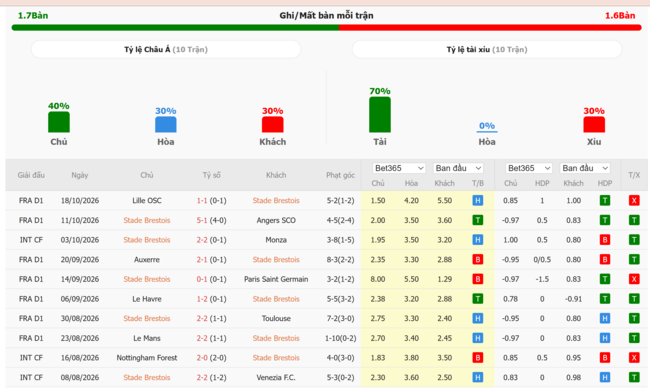Click red X badge in Nottingham Forest row

tap(633, 357)
